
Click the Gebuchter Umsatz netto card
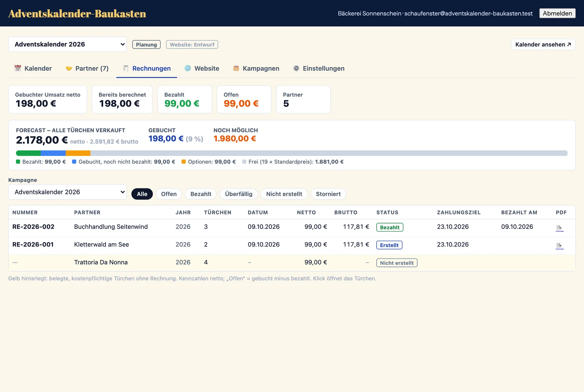[47, 100]
